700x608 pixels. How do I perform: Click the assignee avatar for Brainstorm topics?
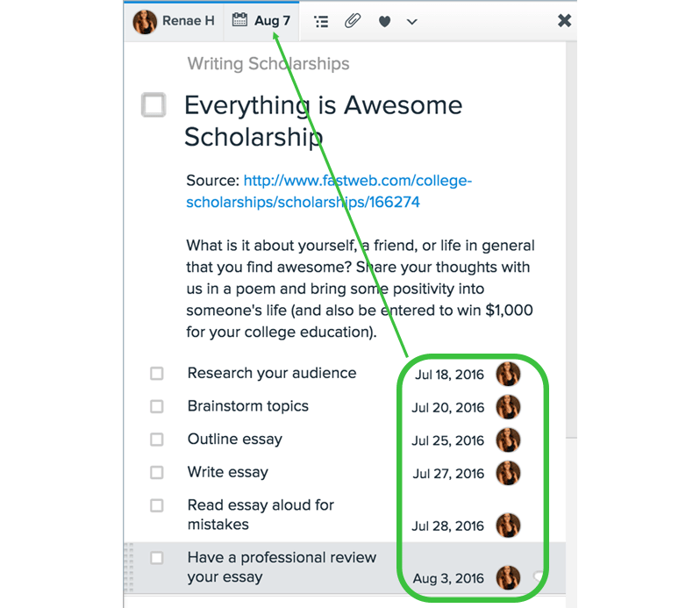coord(508,407)
